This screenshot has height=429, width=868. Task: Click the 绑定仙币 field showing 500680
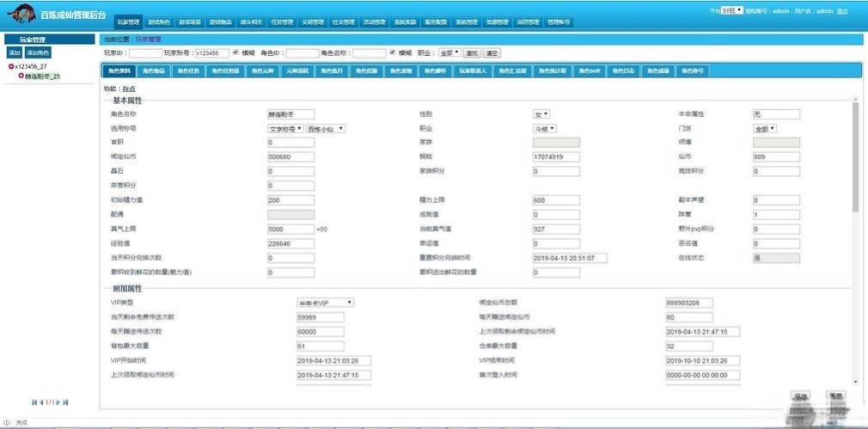(291, 157)
